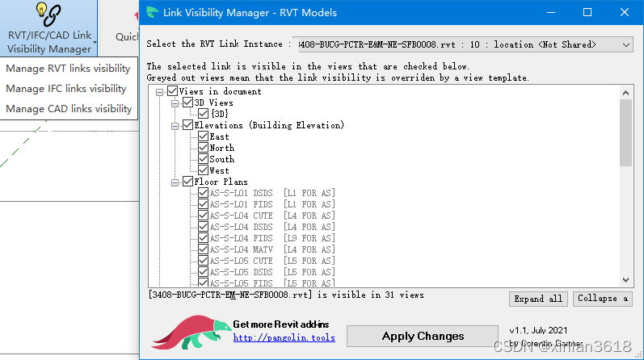The image size is (644, 360).
Task: Click the tree list scroll down arrow
Action: [625, 280]
